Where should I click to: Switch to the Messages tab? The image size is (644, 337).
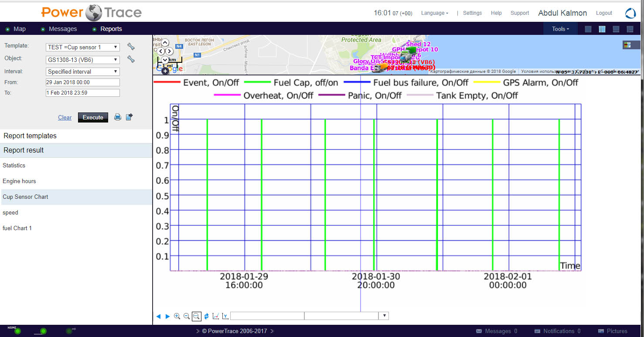[x=63, y=29]
